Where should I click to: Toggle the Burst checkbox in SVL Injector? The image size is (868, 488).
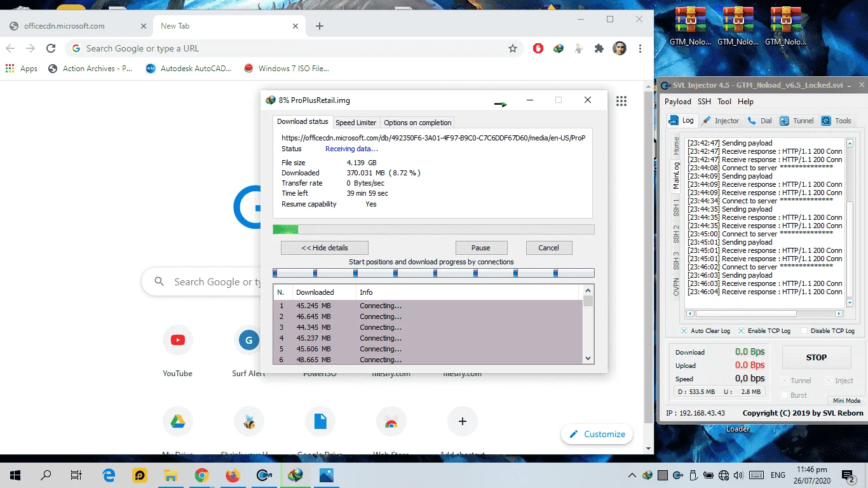coord(784,395)
